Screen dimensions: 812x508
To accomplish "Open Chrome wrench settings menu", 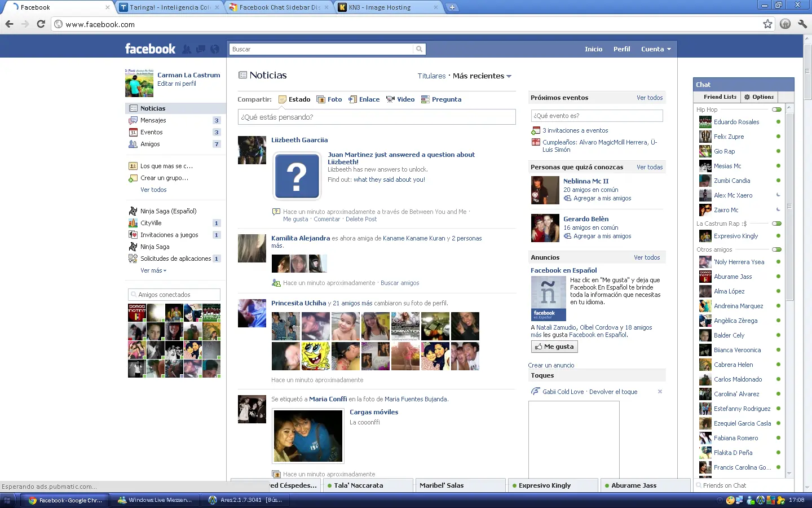I will pyautogui.click(x=802, y=24).
